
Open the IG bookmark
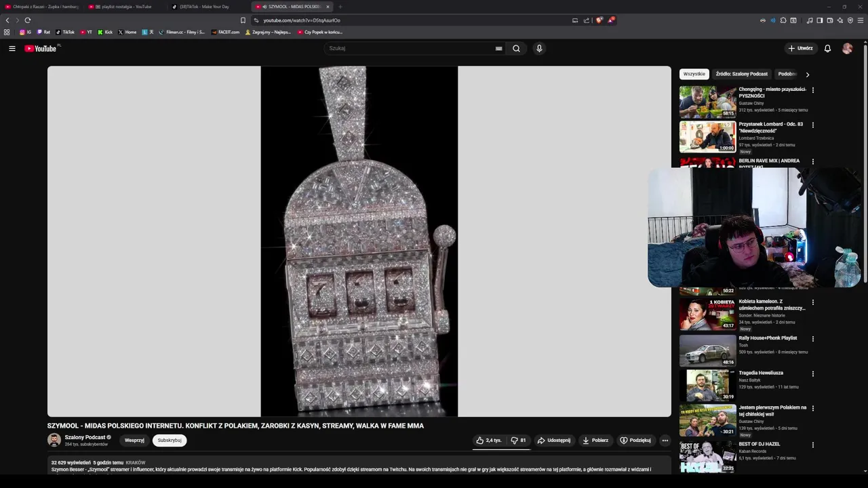25,32
